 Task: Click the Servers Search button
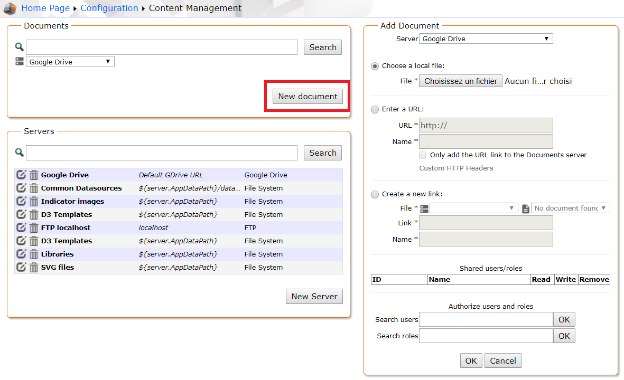tap(323, 153)
